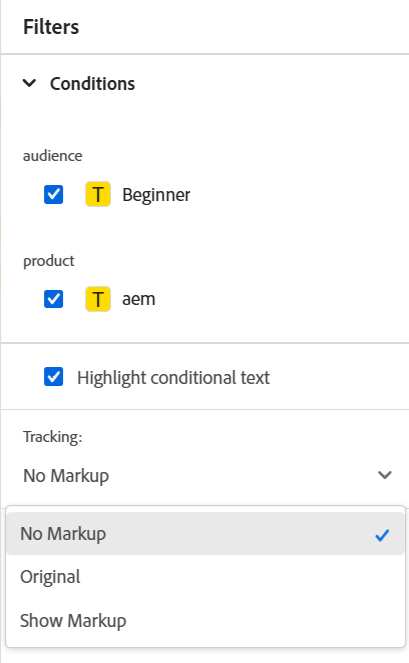The width and height of the screenshot is (409, 663).
Task: Open the Tracking No Markup combo box
Action: pos(208,475)
